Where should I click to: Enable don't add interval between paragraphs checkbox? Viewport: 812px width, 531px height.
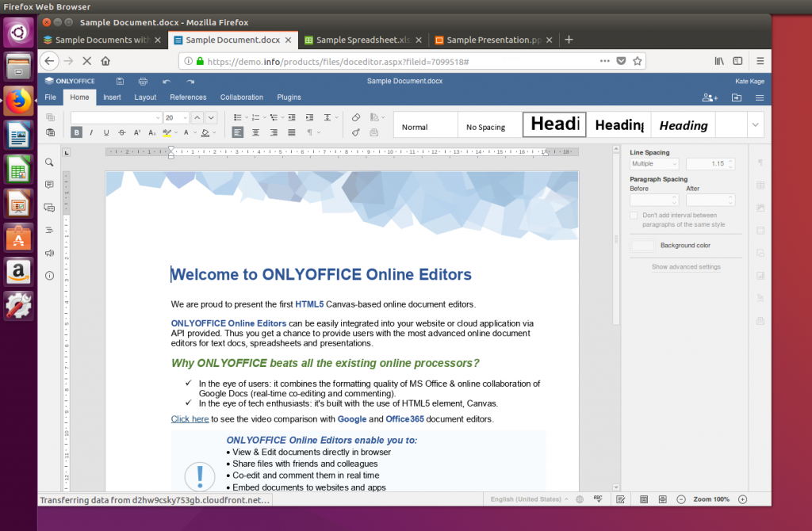[634, 216]
